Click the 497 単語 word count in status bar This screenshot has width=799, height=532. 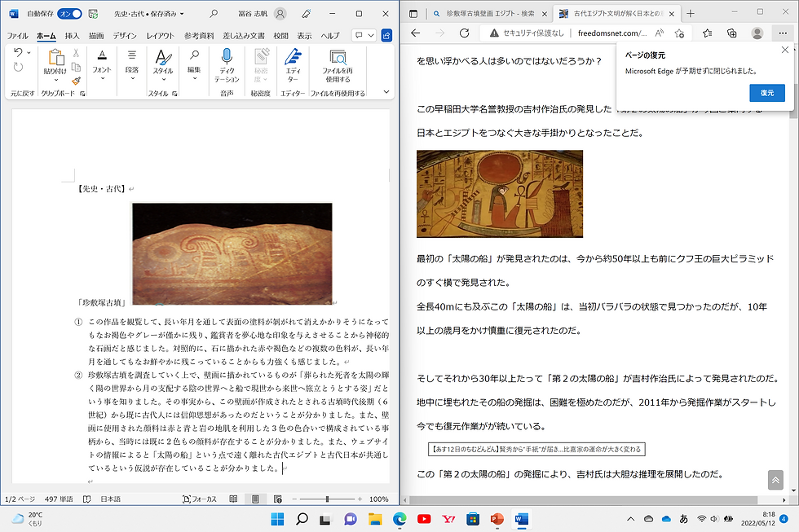pos(59,499)
